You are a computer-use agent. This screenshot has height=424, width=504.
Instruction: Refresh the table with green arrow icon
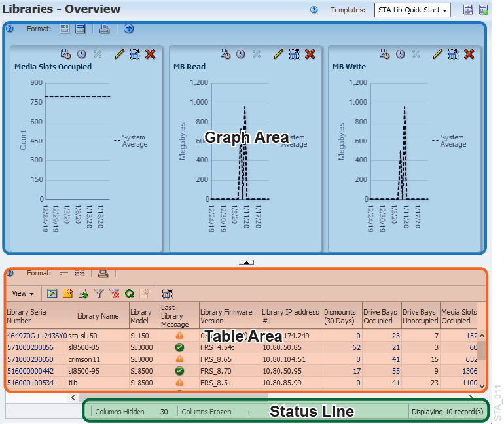tap(130, 293)
